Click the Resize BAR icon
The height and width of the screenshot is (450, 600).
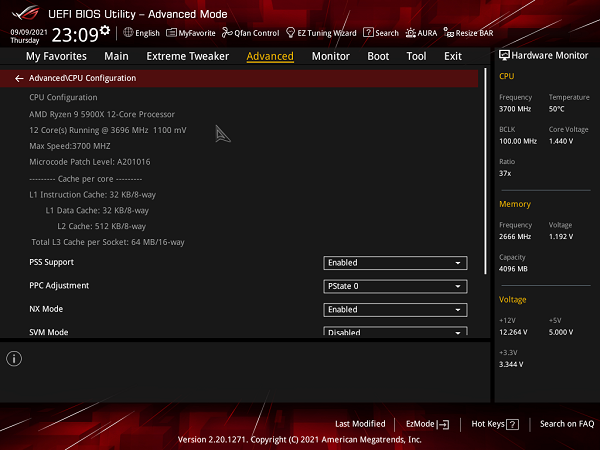[448, 33]
